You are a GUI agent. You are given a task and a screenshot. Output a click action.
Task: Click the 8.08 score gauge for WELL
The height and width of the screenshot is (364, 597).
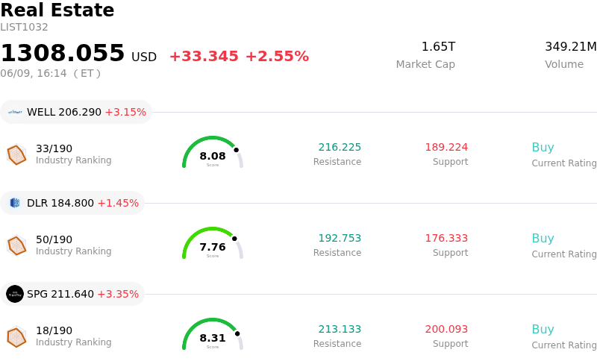213,152
